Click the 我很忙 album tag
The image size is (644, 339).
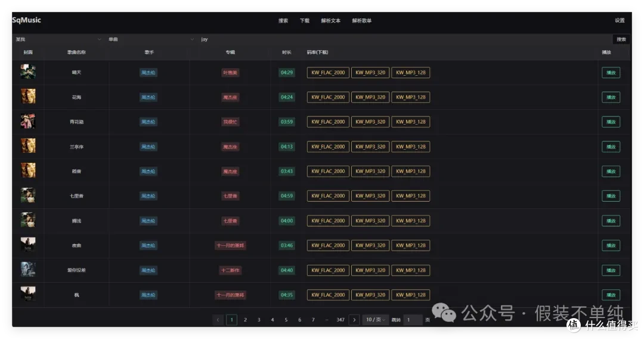point(230,122)
